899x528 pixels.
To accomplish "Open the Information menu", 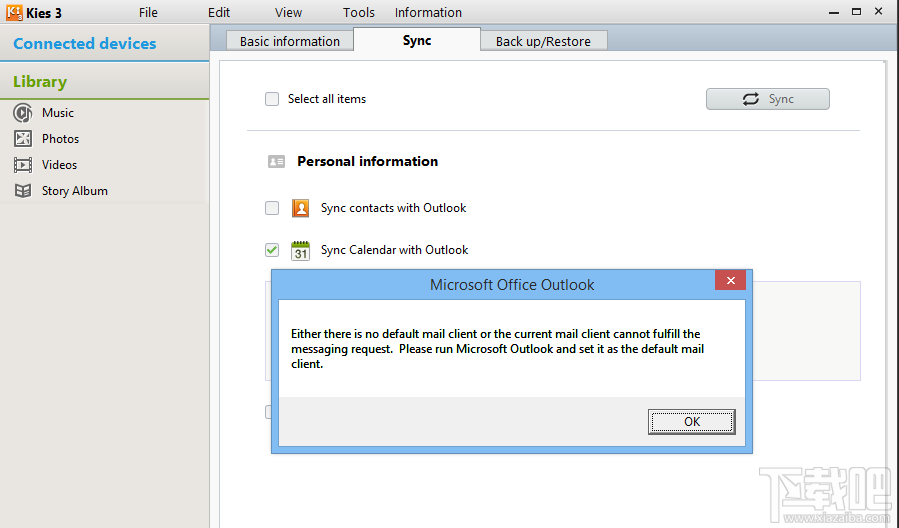I will coord(428,13).
